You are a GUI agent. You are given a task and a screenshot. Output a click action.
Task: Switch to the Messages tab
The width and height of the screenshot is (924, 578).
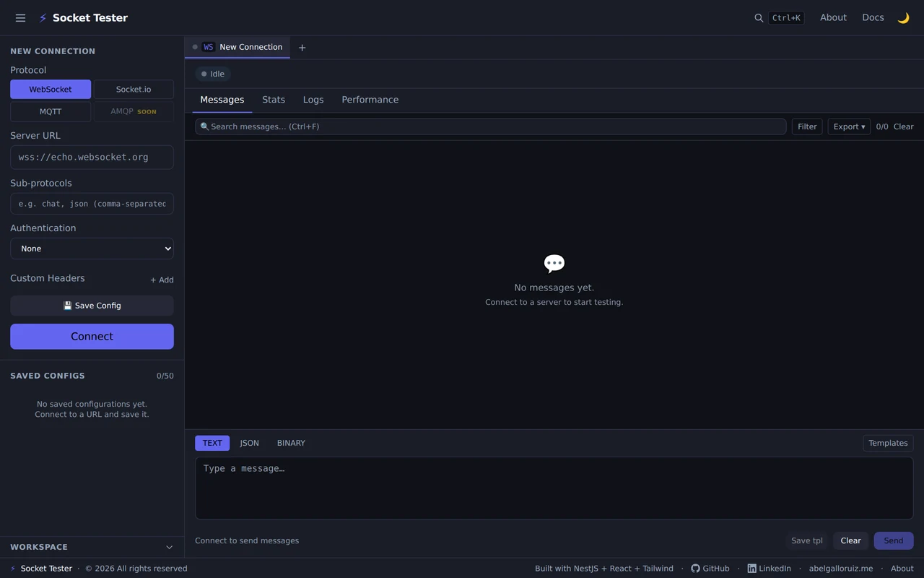point(222,100)
